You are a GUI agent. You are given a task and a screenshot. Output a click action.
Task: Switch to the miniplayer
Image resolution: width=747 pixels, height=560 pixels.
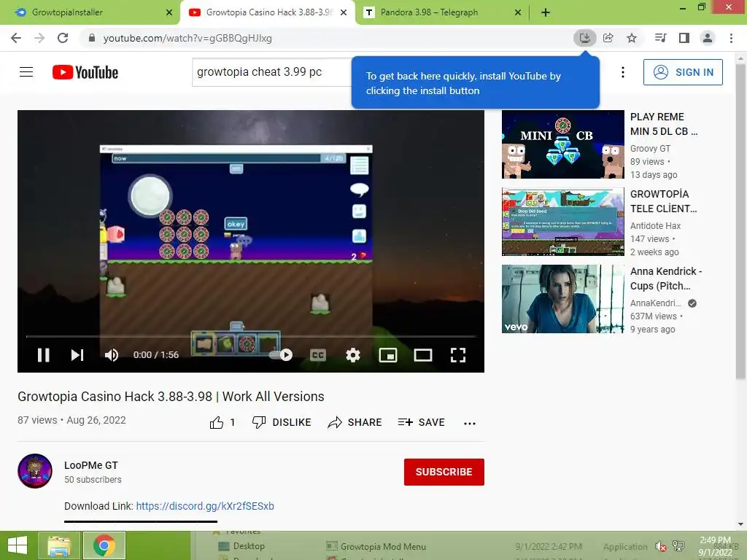388,355
